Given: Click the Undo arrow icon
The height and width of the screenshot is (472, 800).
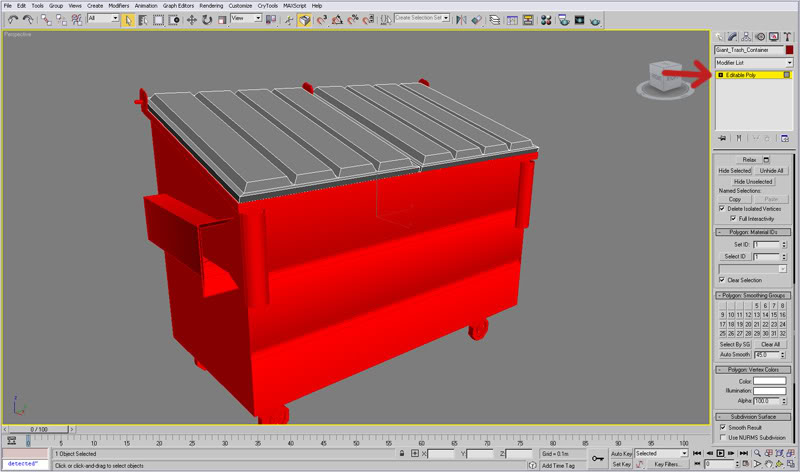Looking at the screenshot, I should tap(13, 20).
